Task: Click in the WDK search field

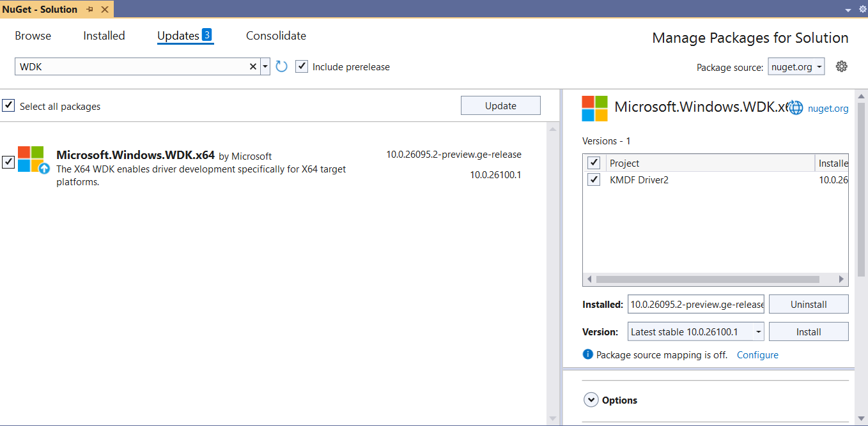Action: pyautogui.click(x=131, y=66)
